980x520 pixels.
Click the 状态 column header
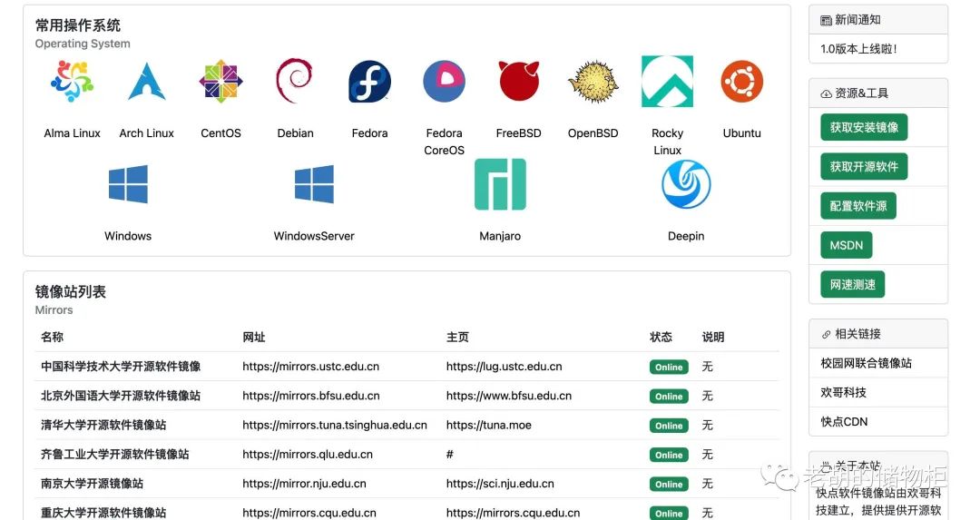[x=661, y=338]
